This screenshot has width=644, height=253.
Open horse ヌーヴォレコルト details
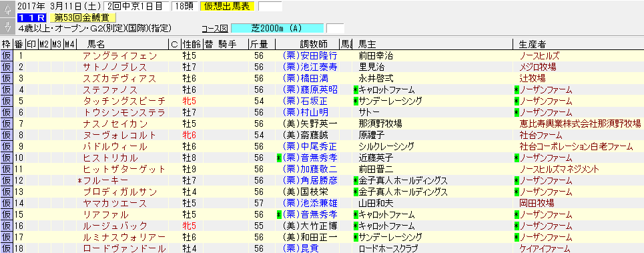(119, 135)
